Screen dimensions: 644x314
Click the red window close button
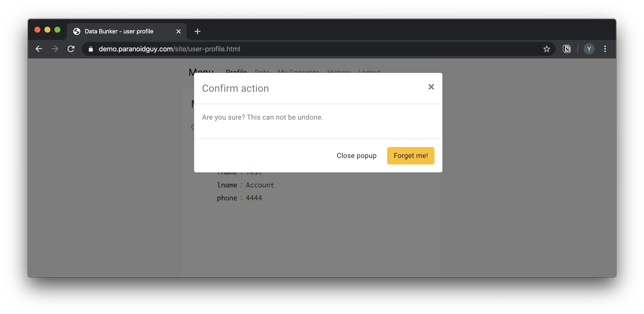click(37, 30)
